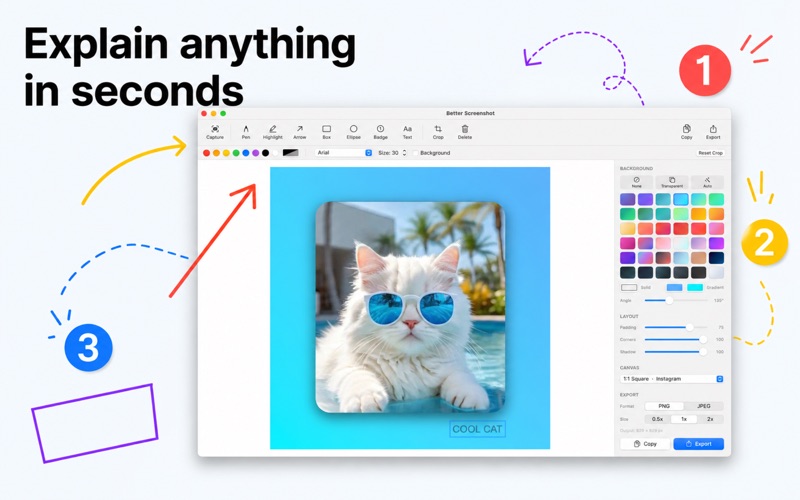Open the blue gradient start color well
The image size is (800, 500).
coord(674,288)
